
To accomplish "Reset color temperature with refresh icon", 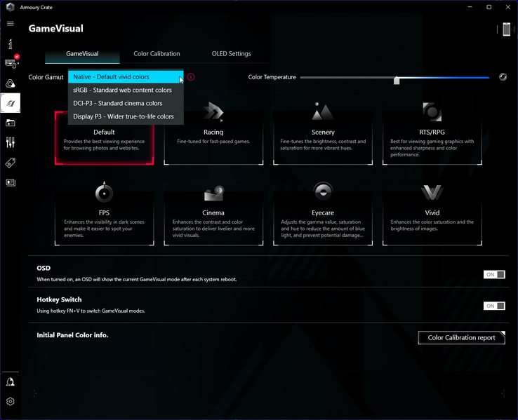I will pos(503,77).
